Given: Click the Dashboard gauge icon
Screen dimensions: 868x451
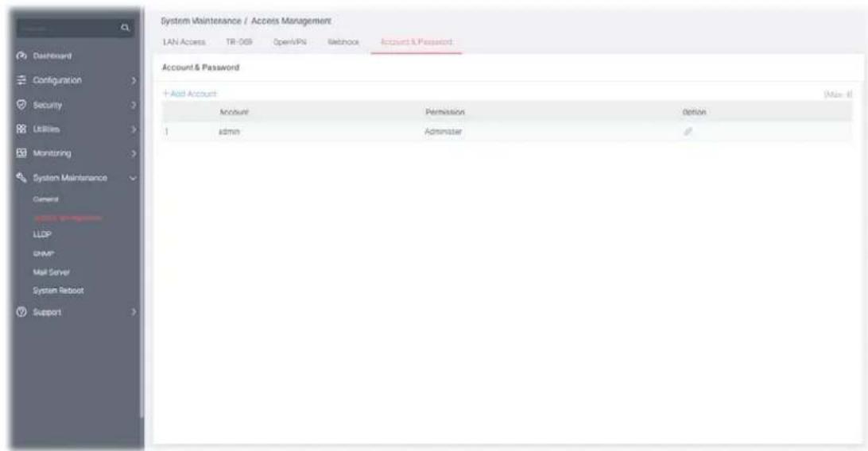Looking at the screenshot, I should [x=21, y=56].
